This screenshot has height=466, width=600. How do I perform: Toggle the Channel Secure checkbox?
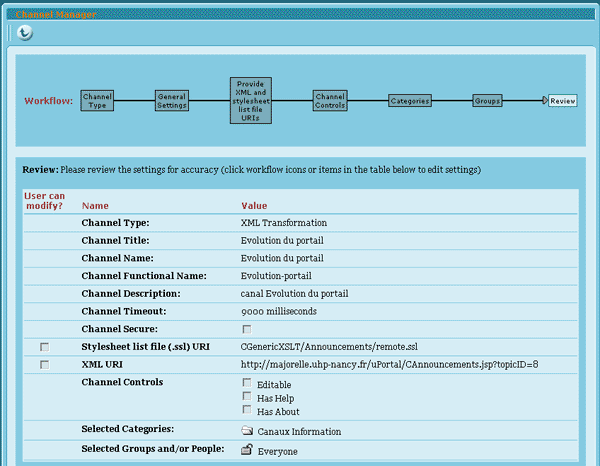[246, 329]
